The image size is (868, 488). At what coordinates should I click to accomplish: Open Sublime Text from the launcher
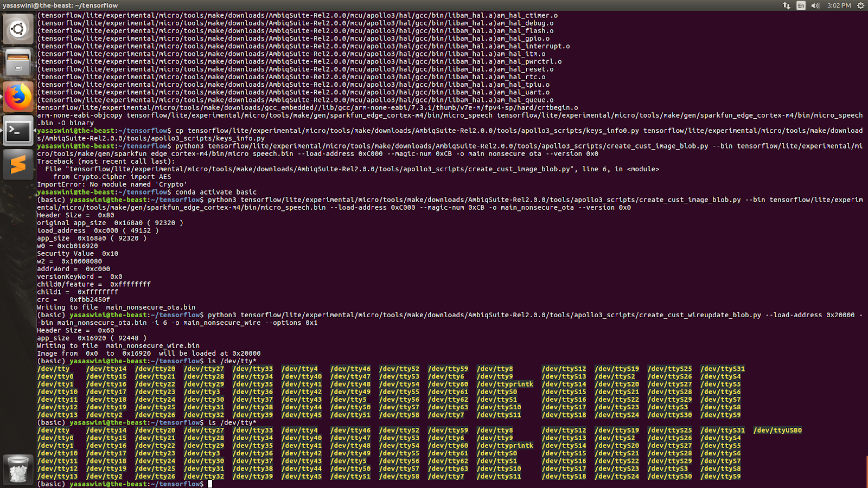click(18, 165)
